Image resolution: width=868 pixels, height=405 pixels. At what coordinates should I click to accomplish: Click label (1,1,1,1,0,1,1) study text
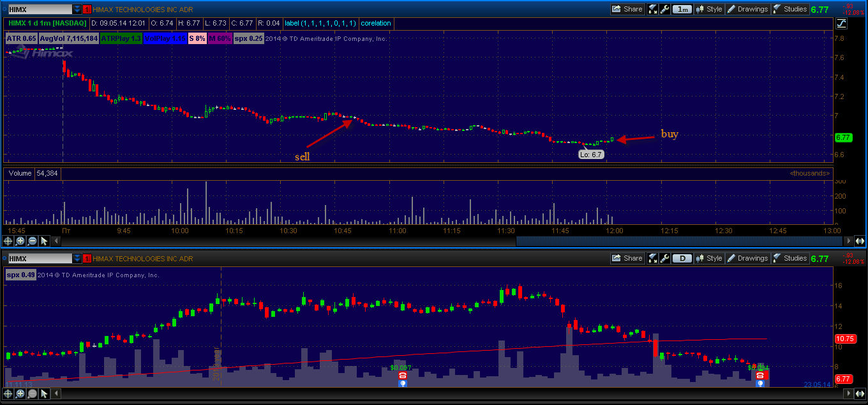pos(320,23)
